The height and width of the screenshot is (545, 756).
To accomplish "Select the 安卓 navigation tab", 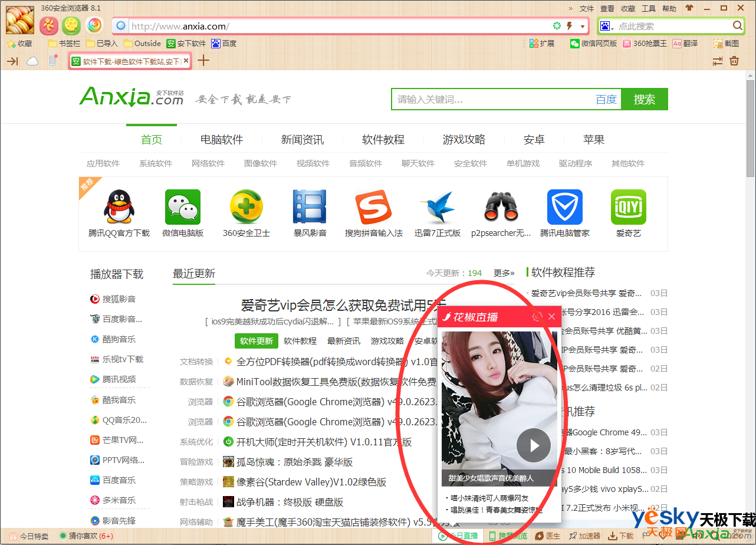I will coord(534,140).
